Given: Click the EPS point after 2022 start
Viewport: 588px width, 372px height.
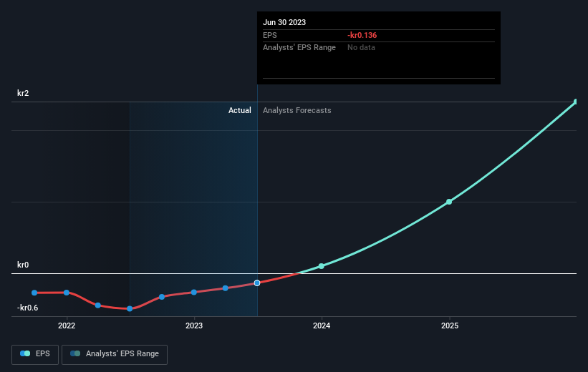Looking at the screenshot, I should tap(98, 305).
